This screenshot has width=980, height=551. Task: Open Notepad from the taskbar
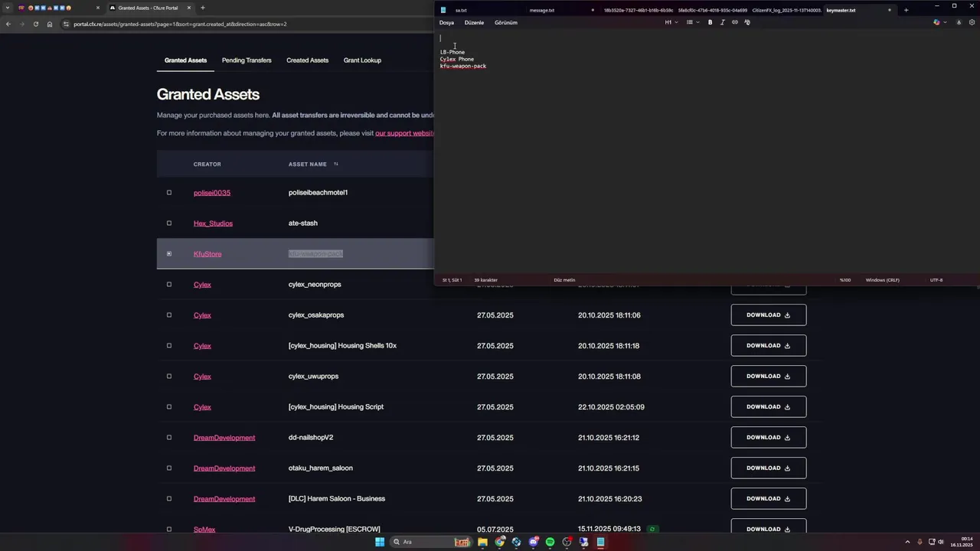[x=600, y=542]
